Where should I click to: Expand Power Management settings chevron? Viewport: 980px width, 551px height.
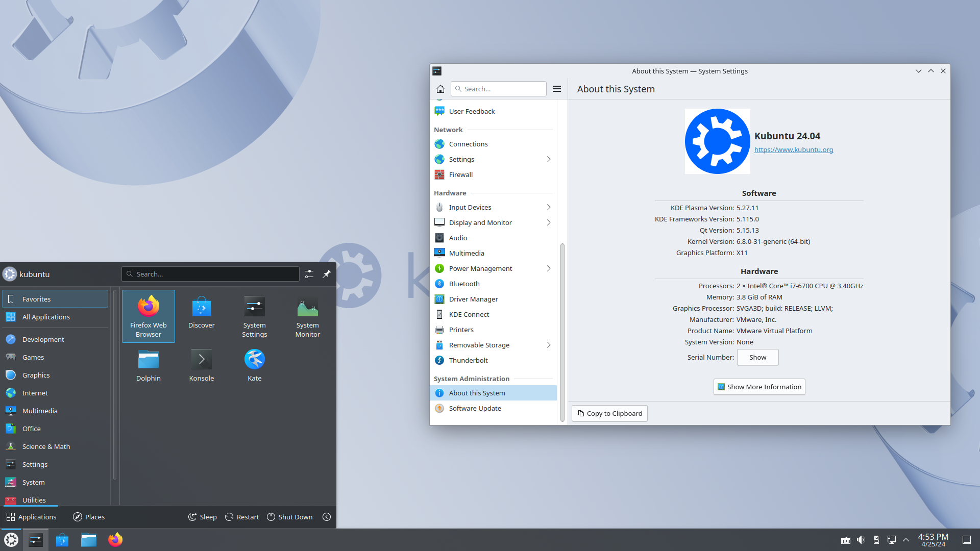click(x=549, y=268)
